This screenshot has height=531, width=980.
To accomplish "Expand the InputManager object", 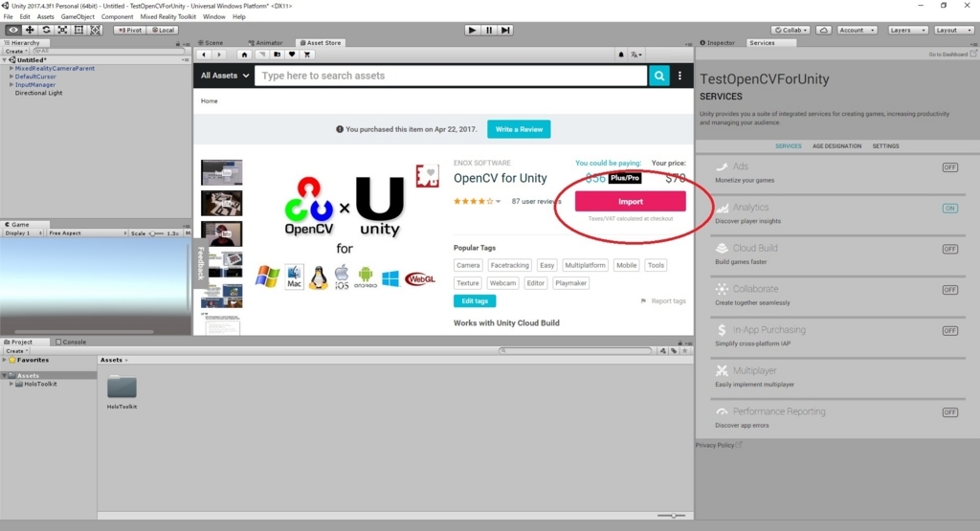I will pyautogui.click(x=11, y=84).
